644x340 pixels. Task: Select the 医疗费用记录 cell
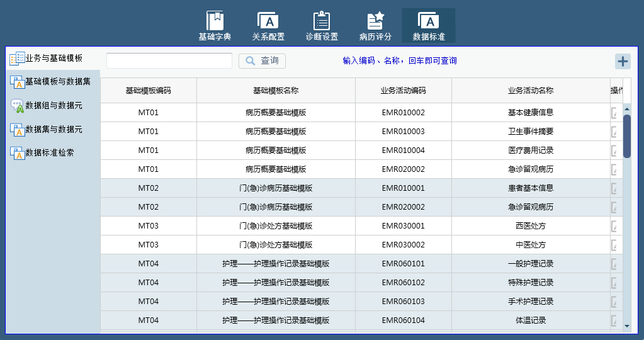click(x=531, y=150)
